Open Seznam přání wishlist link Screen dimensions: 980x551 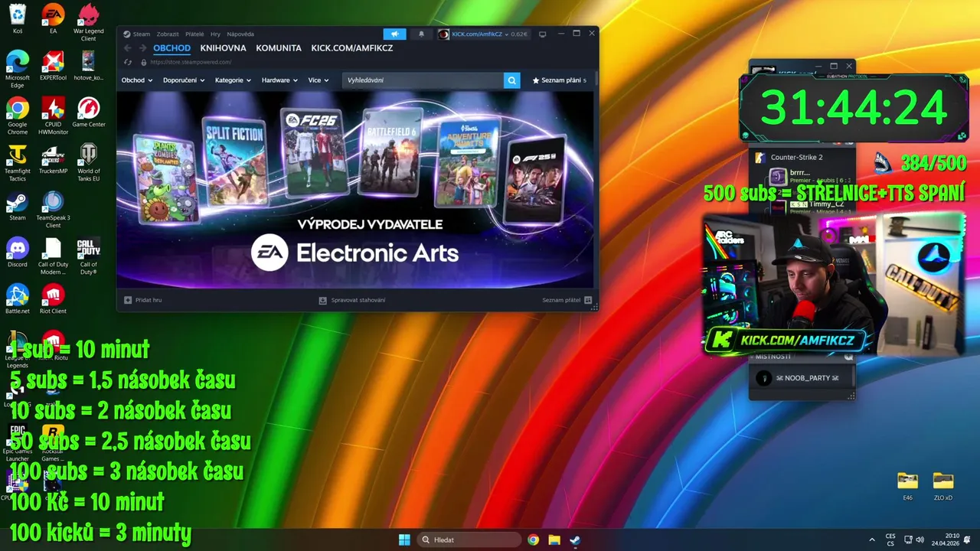tap(559, 80)
